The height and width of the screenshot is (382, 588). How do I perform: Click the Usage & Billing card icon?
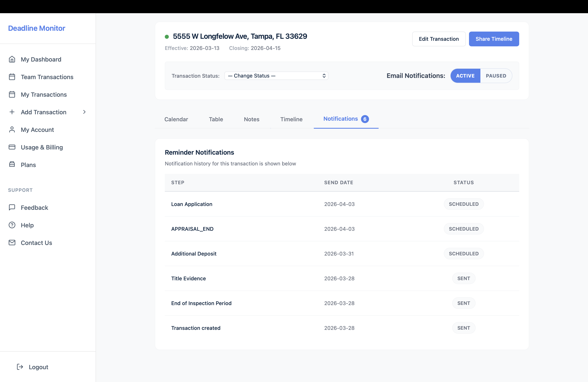pos(12,147)
